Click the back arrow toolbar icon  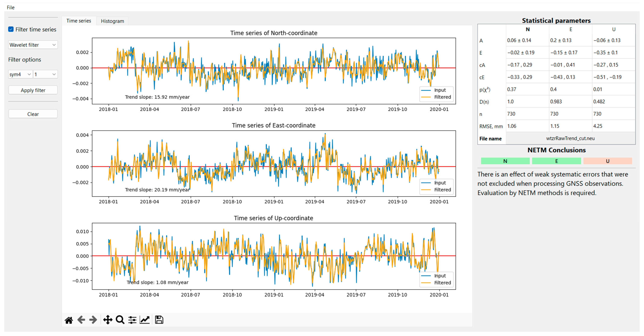(x=81, y=320)
